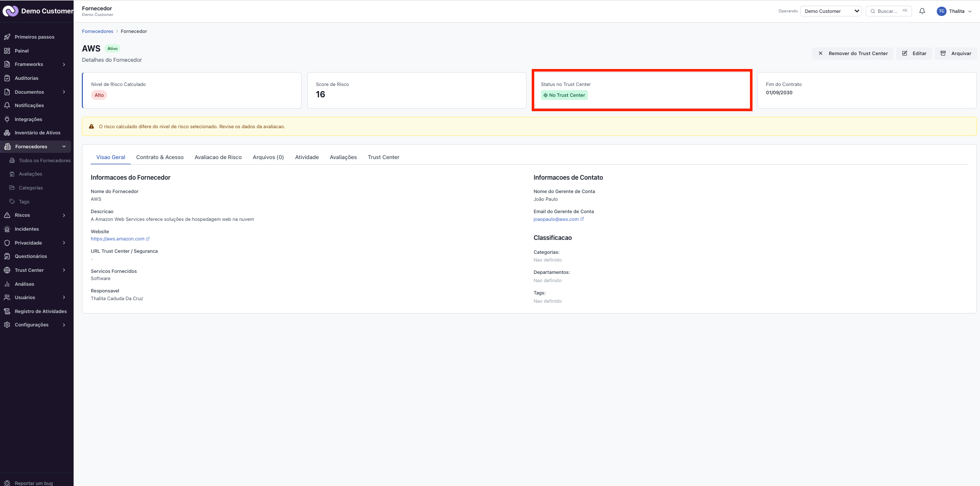This screenshot has height=486, width=980.
Task: Click the Questionários icon
Action: click(x=7, y=256)
